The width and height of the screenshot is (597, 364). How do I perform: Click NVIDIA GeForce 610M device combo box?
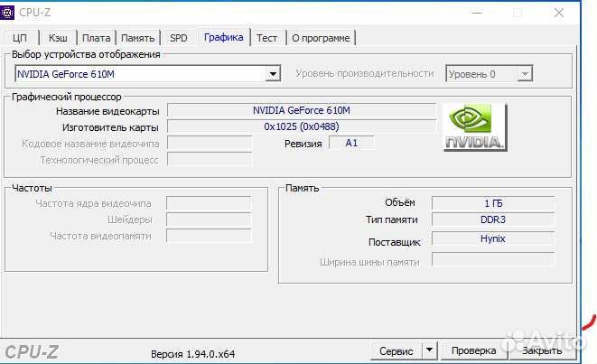(x=148, y=74)
